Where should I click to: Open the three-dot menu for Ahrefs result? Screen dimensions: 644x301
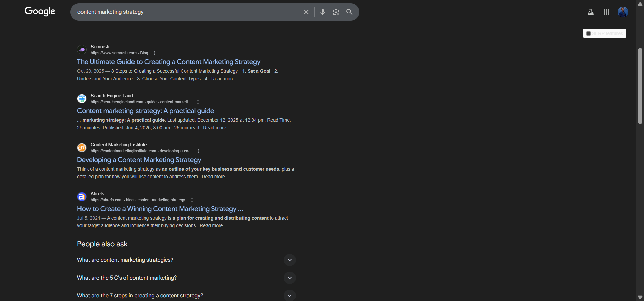(x=192, y=200)
